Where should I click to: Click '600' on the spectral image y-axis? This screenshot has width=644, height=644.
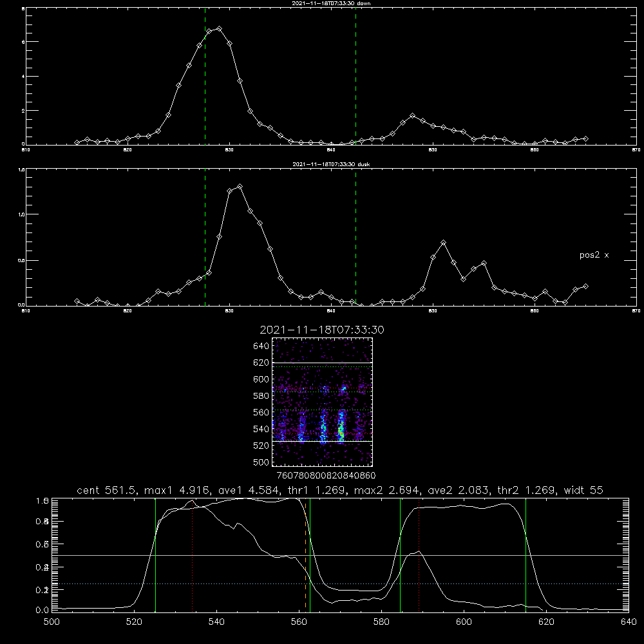(261, 379)
